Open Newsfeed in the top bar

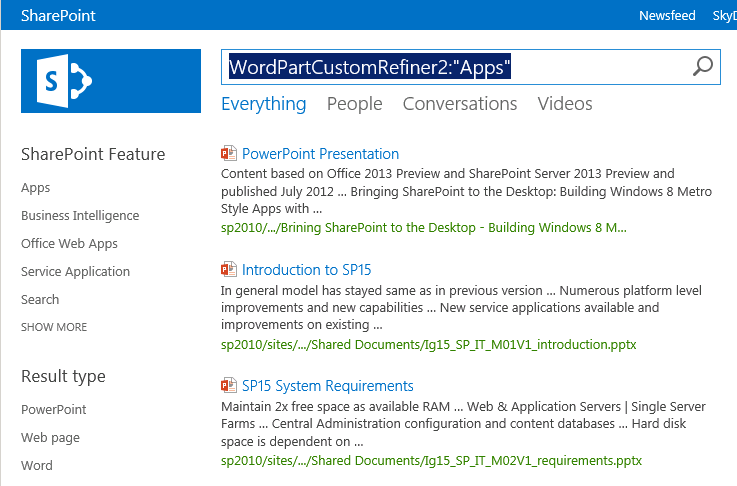coord(667,16)
